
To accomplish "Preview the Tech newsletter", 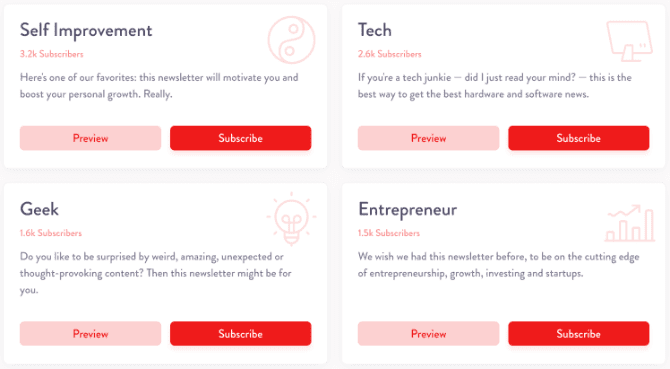I will pyautogui.click(x=428, y=138).
